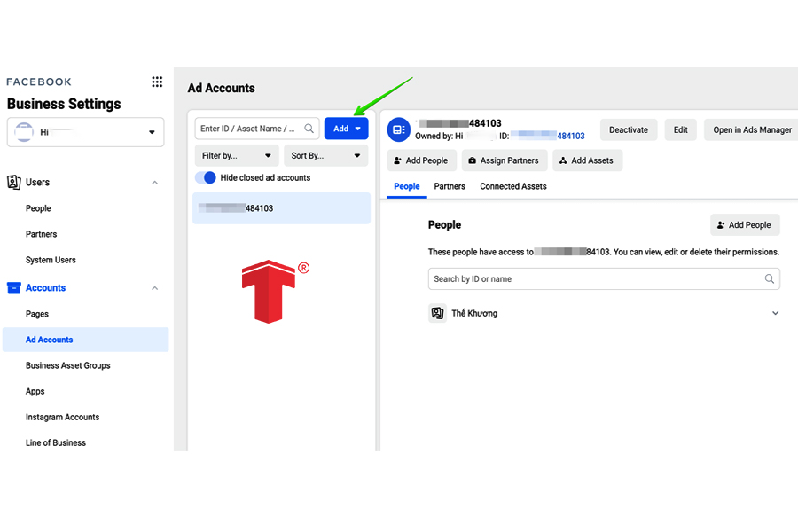Click the blue ad account icon in header
The image size is (798, 532).
point(398,129)
